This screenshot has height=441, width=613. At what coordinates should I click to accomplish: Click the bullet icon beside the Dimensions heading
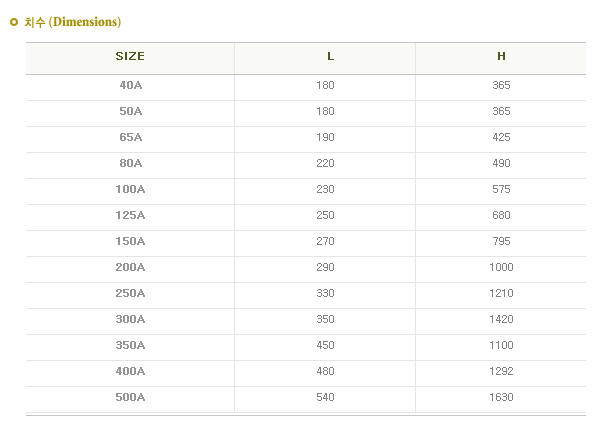14,21
